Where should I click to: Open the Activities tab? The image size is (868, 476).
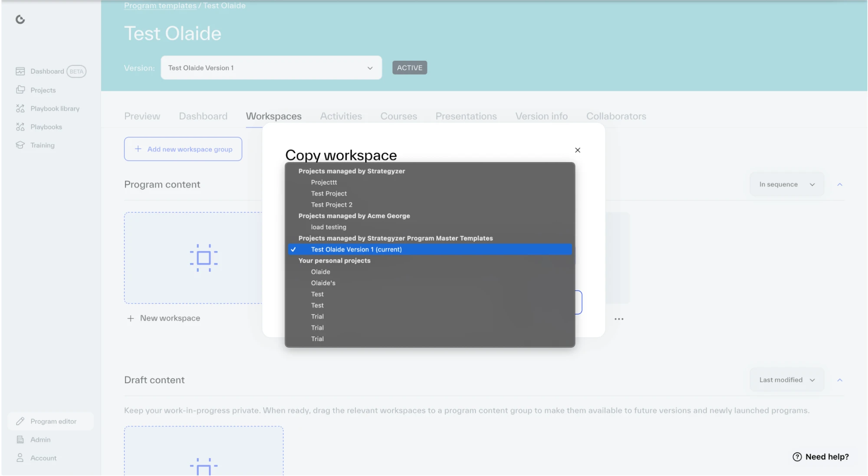341,116
